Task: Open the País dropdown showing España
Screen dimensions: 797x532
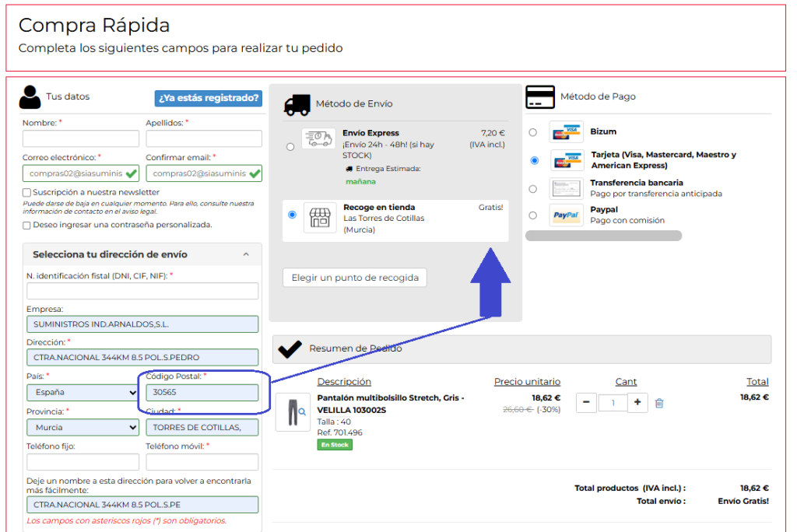Action: 83,392
